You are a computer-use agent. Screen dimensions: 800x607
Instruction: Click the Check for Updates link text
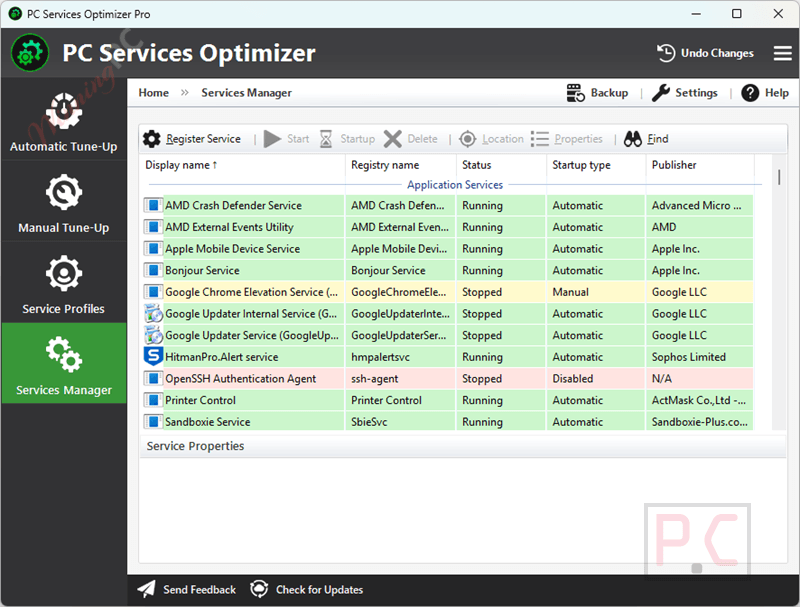[319, 590]
